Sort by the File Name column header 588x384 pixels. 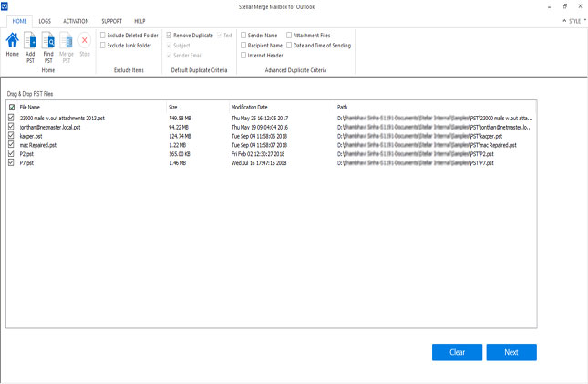tap(29, 108)
